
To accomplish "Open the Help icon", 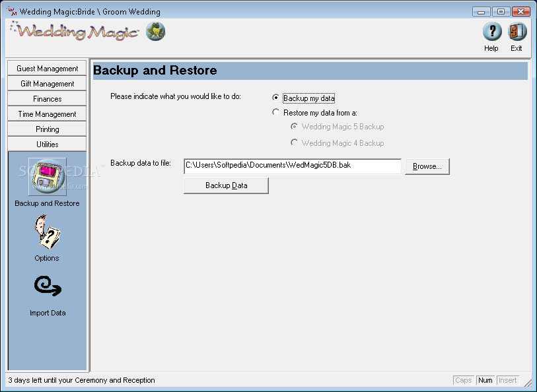I will 492,32.
